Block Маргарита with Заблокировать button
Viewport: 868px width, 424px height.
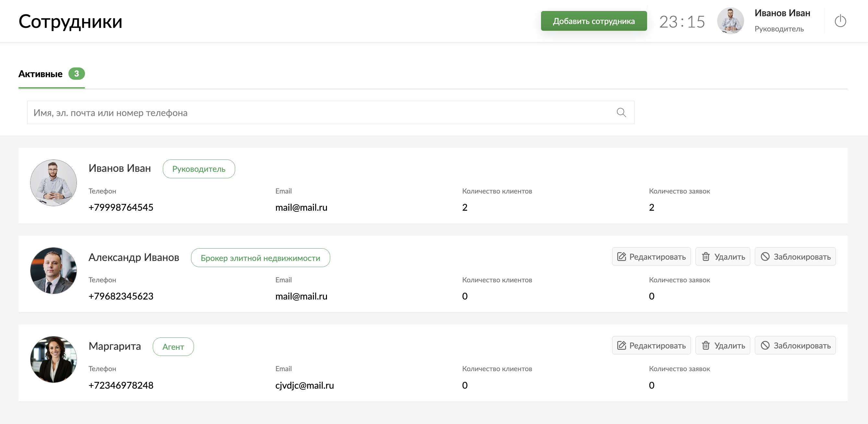(795, 346)
